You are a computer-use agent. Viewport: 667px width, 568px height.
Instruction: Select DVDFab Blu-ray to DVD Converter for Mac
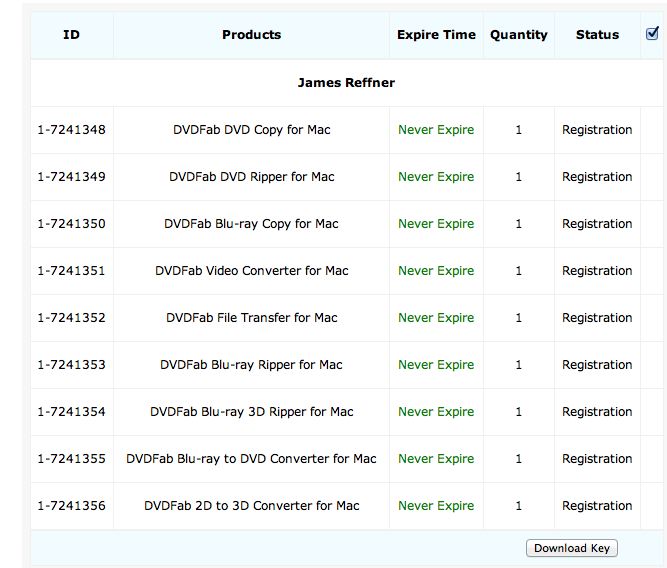pyautogui.click(x=251, y=459)
